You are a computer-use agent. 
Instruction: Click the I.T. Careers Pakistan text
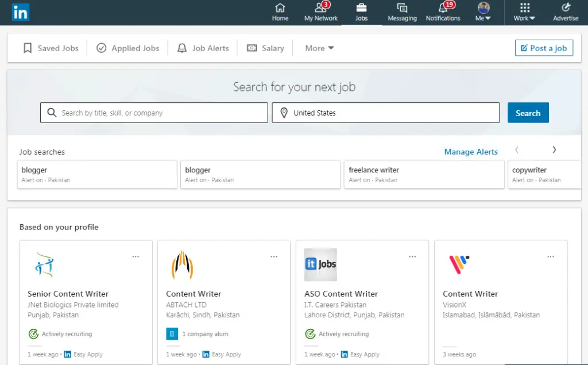[335, 305]
